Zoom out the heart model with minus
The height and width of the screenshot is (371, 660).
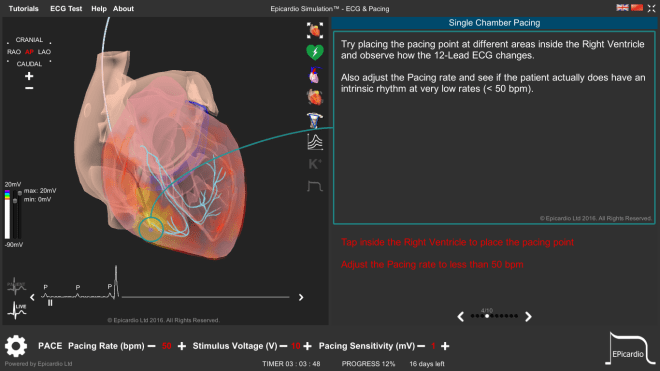[29, 88]
